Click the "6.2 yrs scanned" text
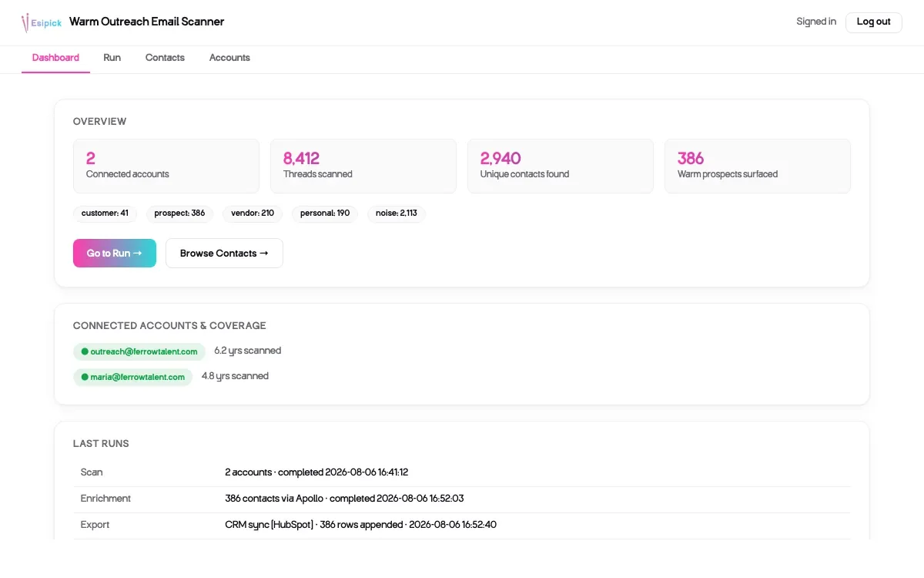The image size is (924, 578). tap(248, 351)
